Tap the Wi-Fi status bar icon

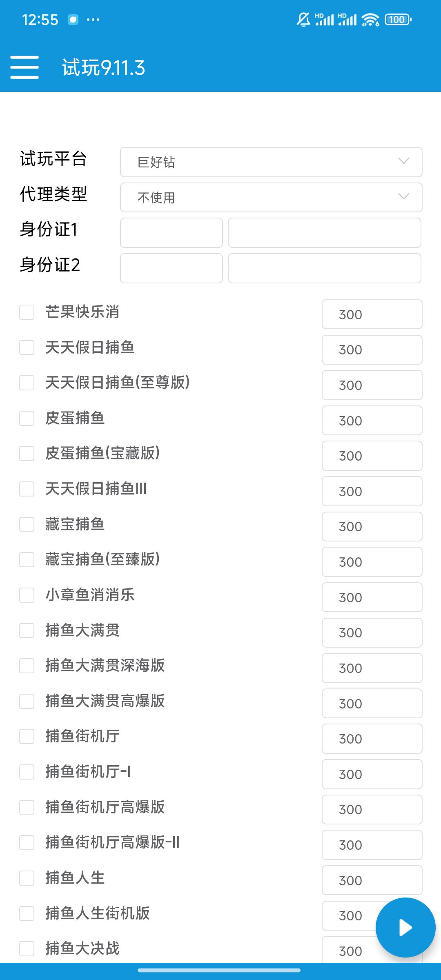click(x=370, y=20)
